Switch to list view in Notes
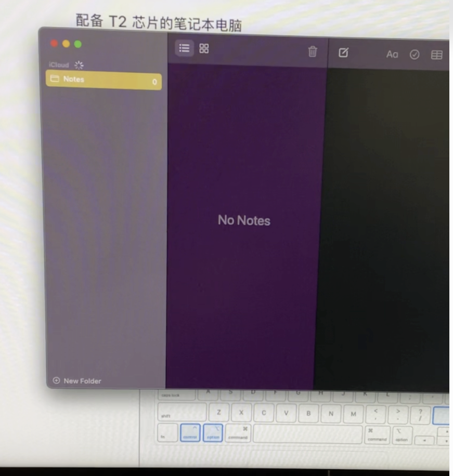Image resolution: width=453 pixels, height=476 pixels. pos(184,48)
